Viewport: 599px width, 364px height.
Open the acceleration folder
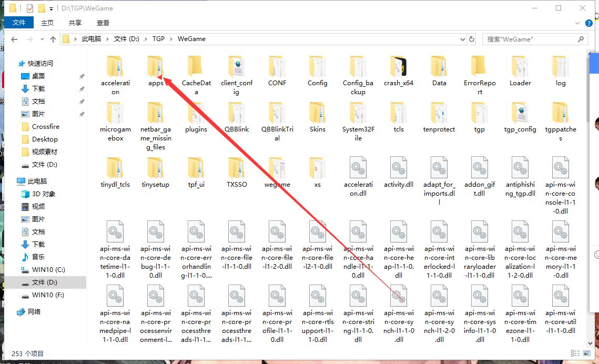click(x=115, y=76)
